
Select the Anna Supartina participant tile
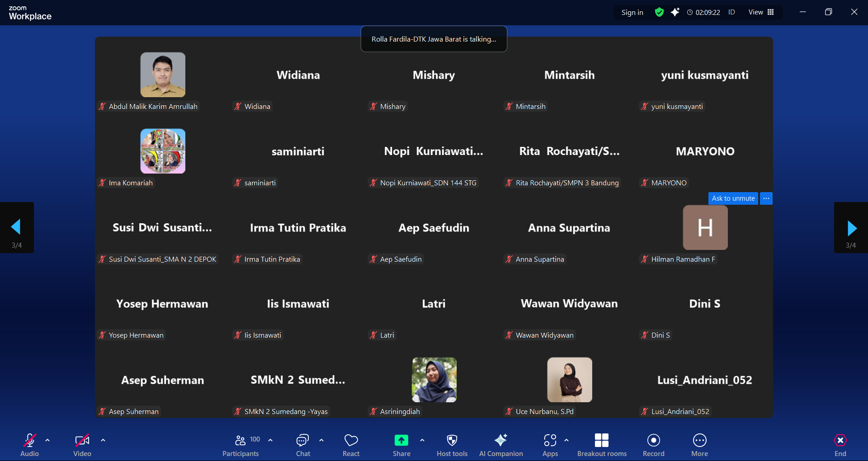[x=570, y=228]
